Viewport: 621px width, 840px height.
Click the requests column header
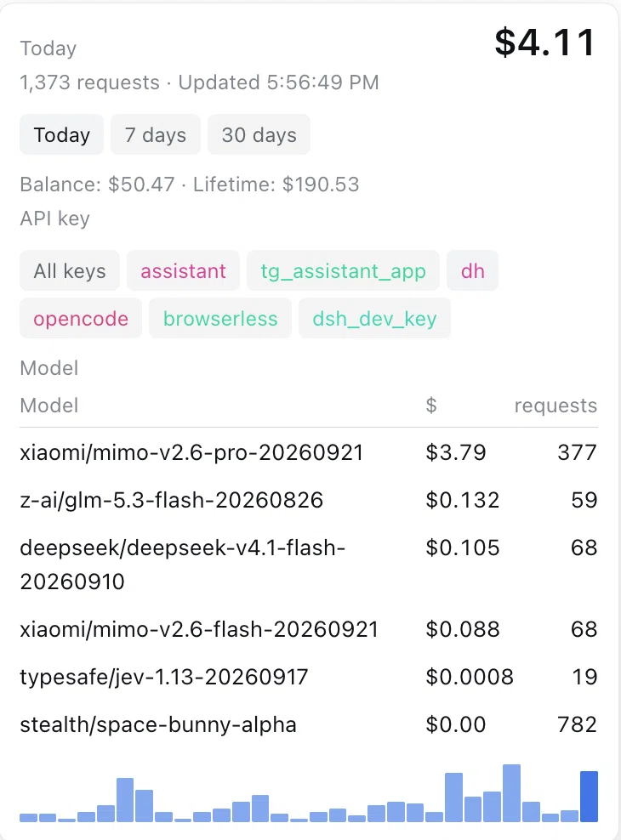(x=555, y=406)
